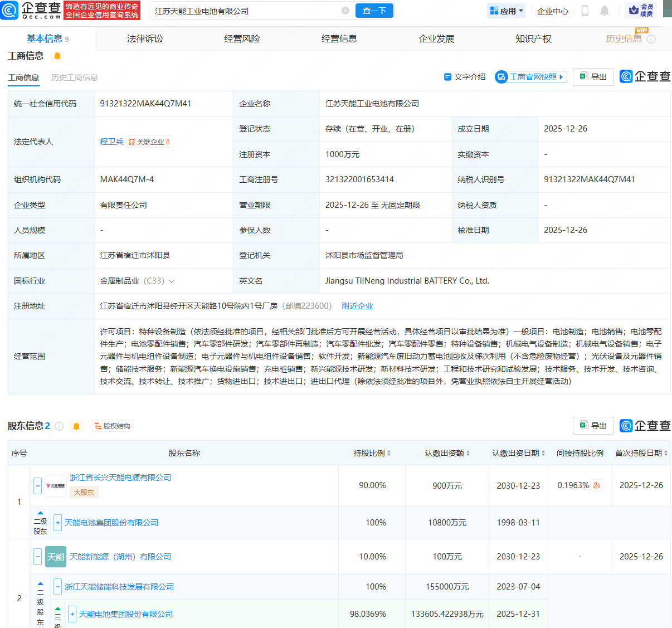Click the company name search input field

tap(245, 11)
